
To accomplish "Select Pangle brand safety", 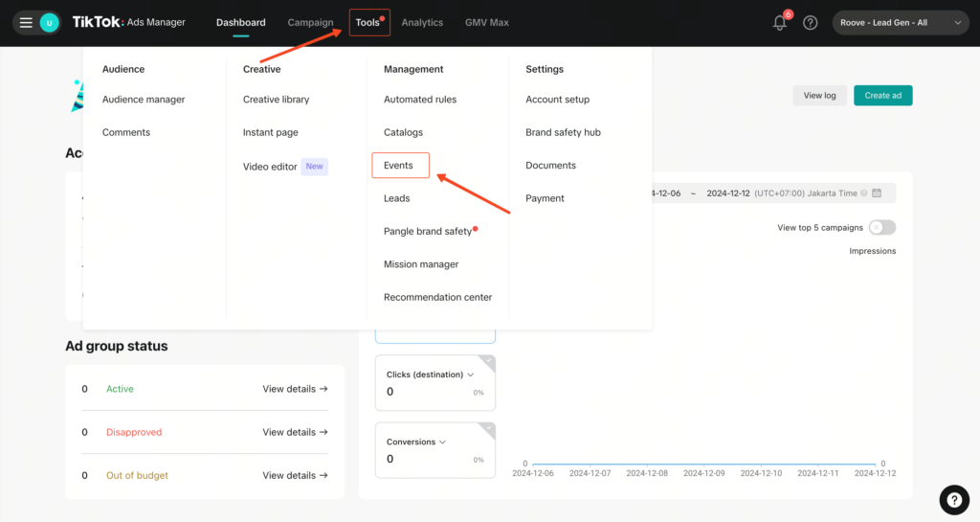I will pyautogui.click(x=428, y=231).
